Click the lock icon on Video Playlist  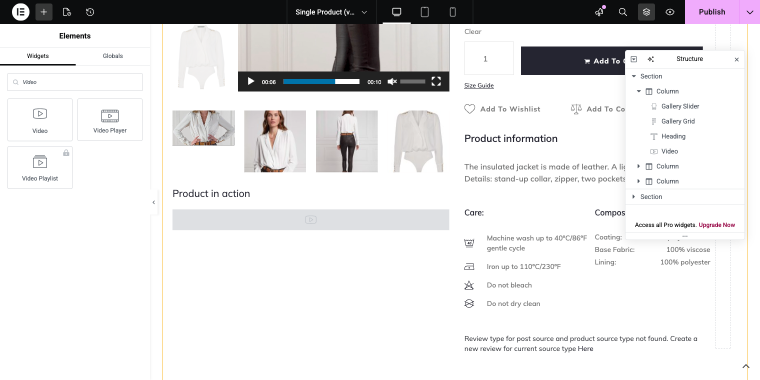66,153
